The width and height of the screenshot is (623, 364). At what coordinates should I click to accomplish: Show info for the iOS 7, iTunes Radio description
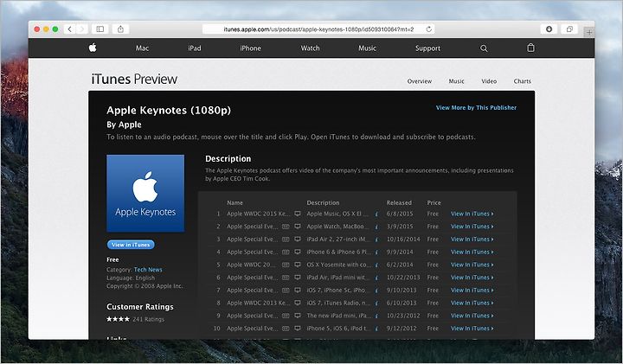pyautogui.click(x=376, y=303)
